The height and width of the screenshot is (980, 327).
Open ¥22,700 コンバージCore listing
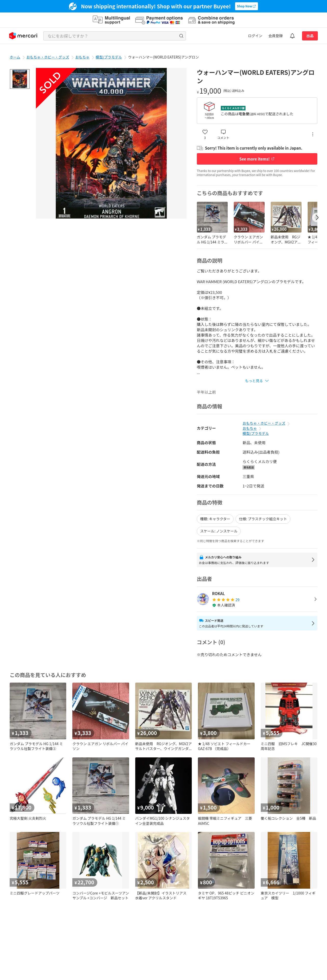click(101, 866)
